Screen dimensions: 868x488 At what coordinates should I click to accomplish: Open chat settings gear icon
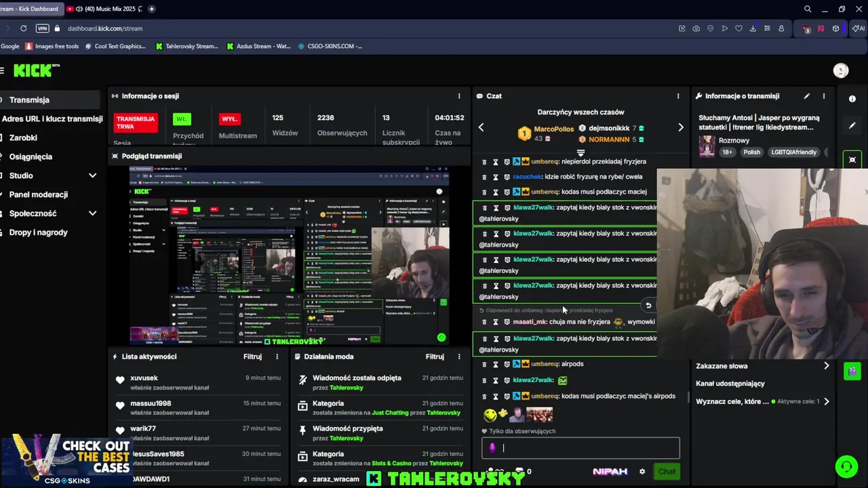coord(642,472)
